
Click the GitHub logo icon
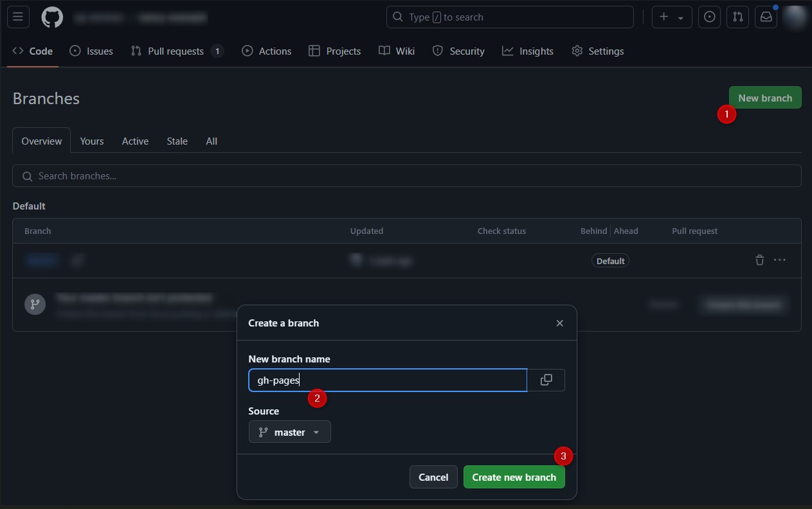pos(52,17)
